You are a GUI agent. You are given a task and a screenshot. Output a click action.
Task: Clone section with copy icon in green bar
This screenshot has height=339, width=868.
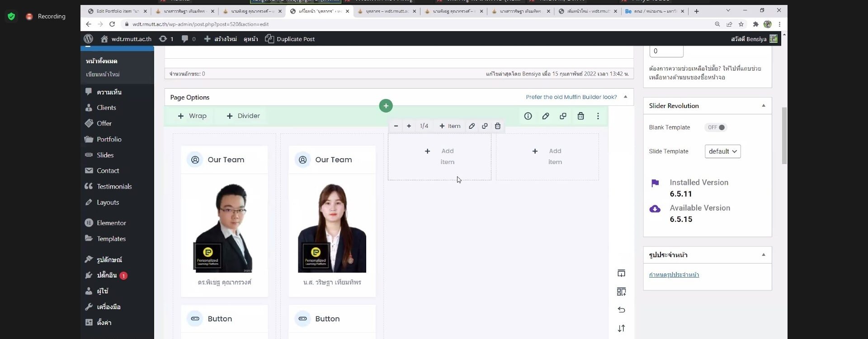coord(563,116)
